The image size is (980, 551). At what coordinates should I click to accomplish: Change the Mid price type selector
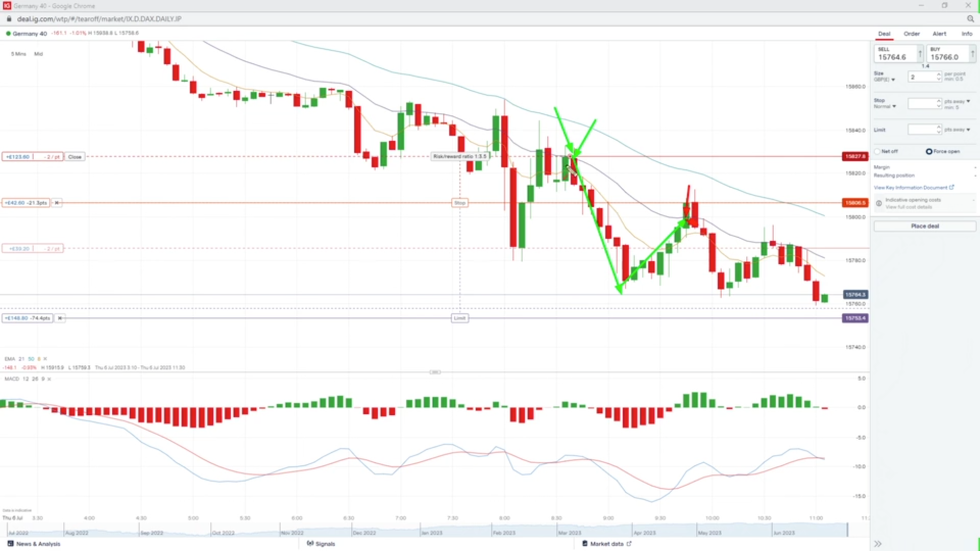click(38, 54)
